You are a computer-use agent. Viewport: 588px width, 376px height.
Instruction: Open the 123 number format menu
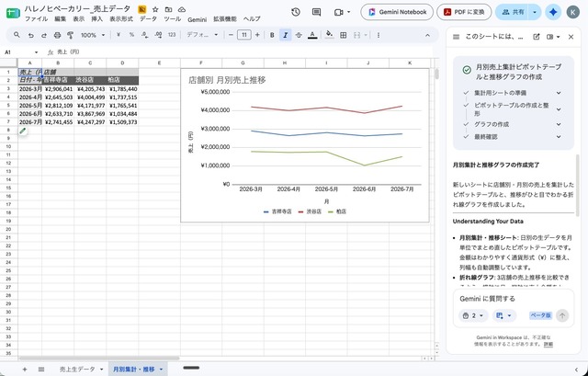(x=172, y=35)
